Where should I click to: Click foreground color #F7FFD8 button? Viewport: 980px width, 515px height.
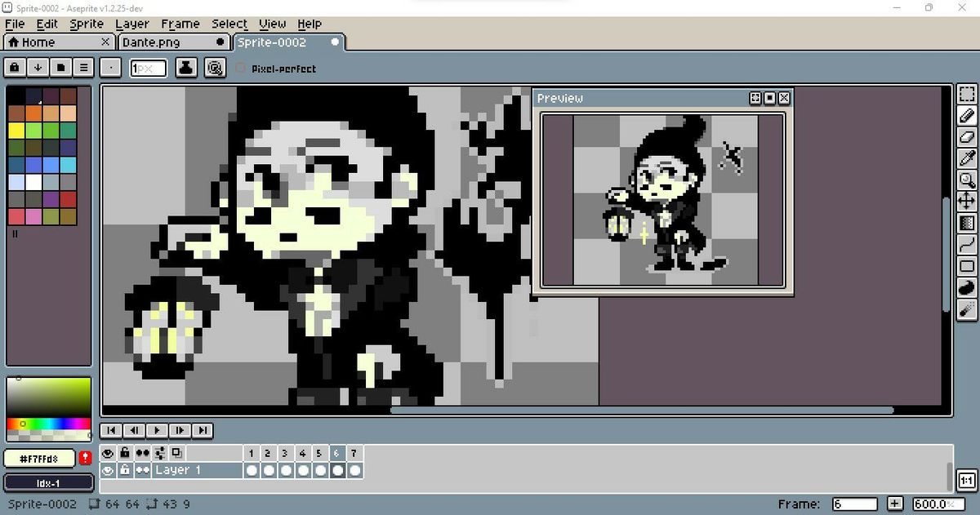(40, 459)
